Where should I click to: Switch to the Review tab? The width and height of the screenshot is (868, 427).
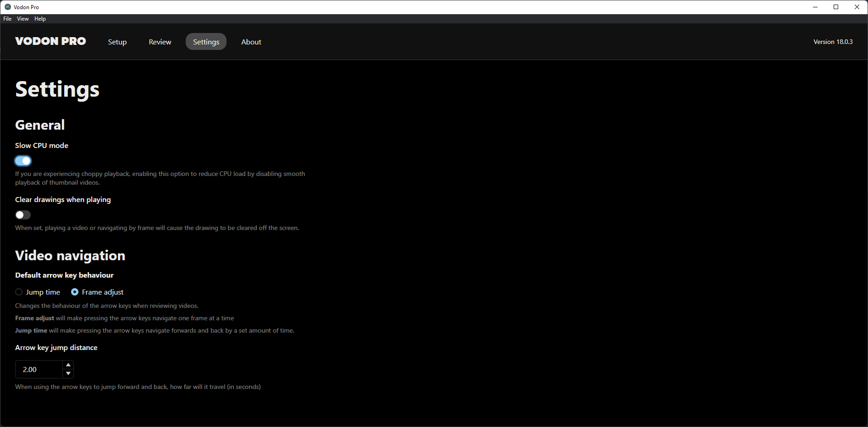tap(160, 42)
